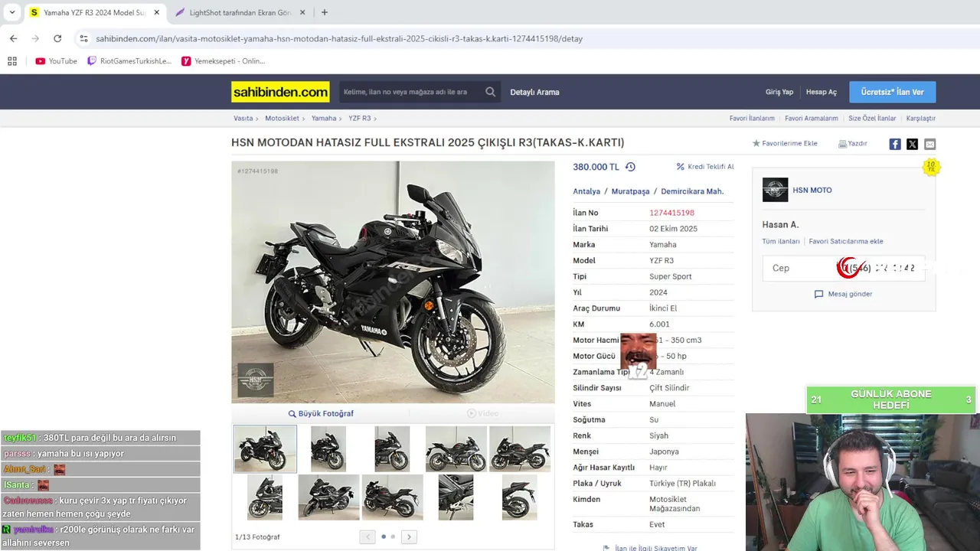Click Giriş Yap
980x551 pixels.
tap(779, 92)
